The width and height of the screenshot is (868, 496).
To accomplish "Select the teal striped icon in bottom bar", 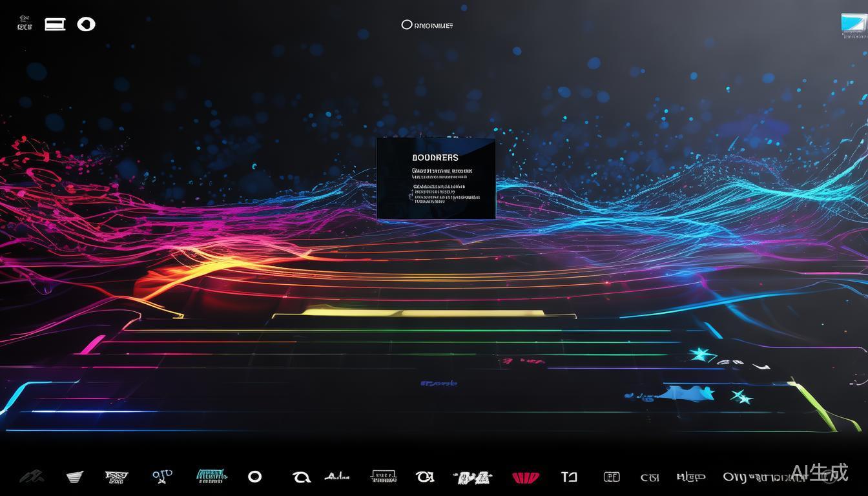I will 211,477.
